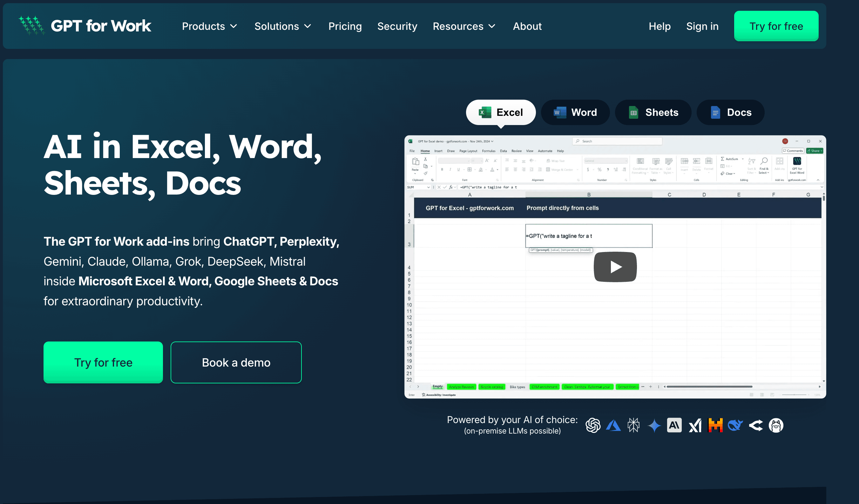Select column B header
The height and width of the screenshot is (504, 859).
[589, 195]
